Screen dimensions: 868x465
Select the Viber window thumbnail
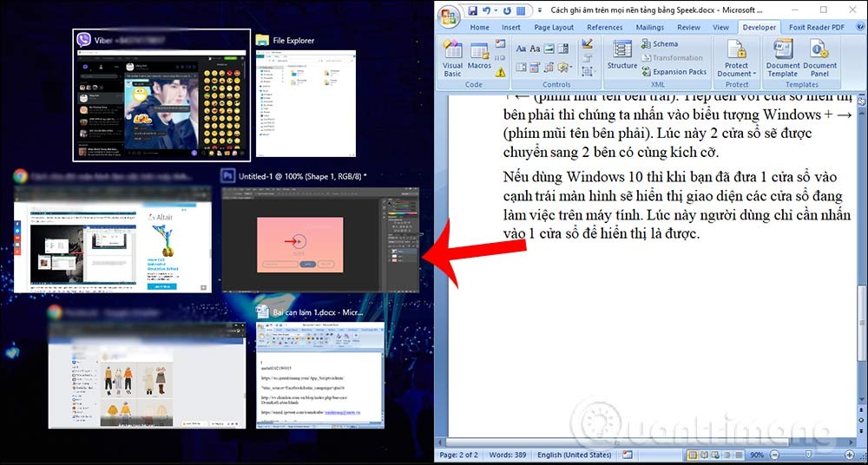(161, 95)
